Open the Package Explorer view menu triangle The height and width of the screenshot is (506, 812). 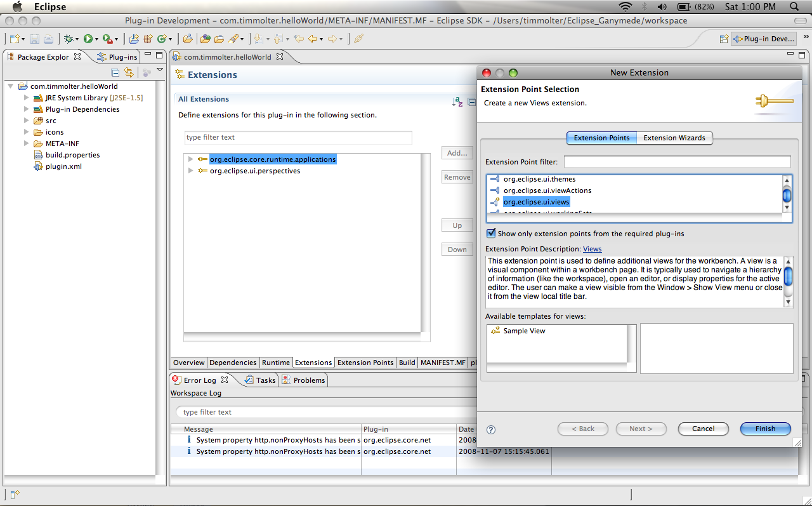[160, 70]
